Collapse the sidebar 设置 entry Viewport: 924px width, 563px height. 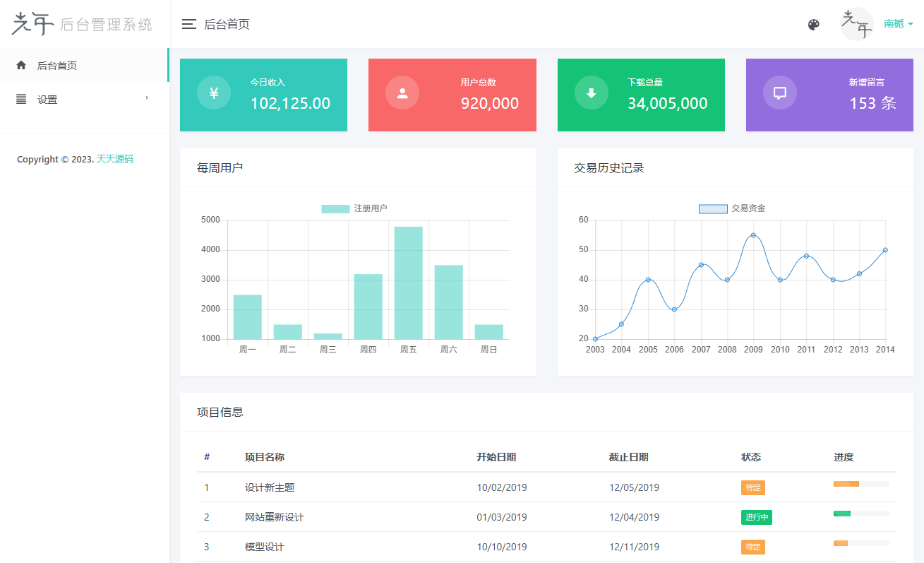[x=47, y=99]
